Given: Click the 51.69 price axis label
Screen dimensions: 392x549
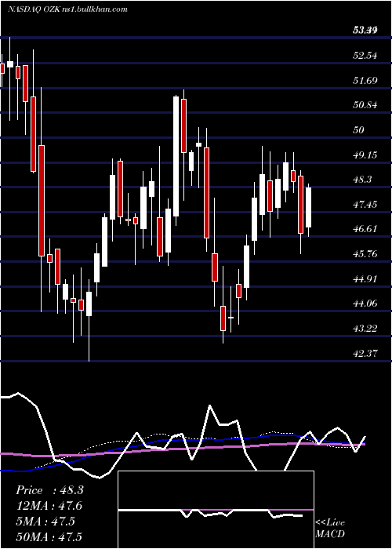Looking at the screenshot, I should (x=365, y=81).
